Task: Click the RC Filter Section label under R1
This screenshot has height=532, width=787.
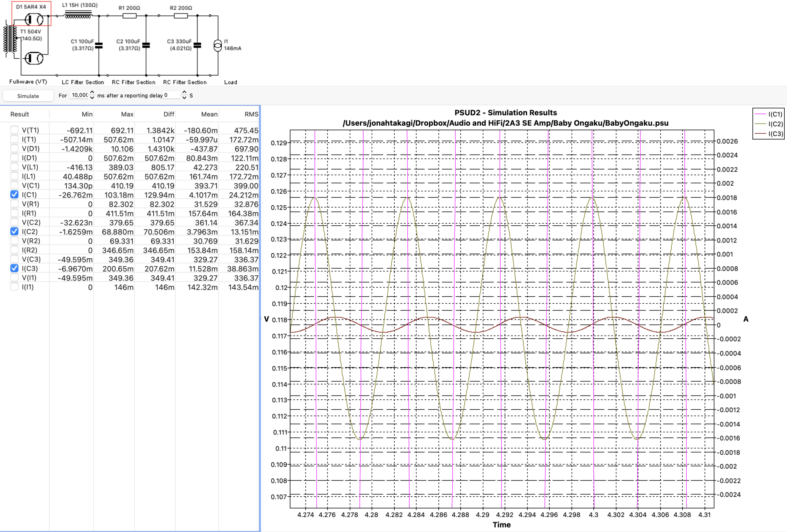Action: tap(133, 82)
